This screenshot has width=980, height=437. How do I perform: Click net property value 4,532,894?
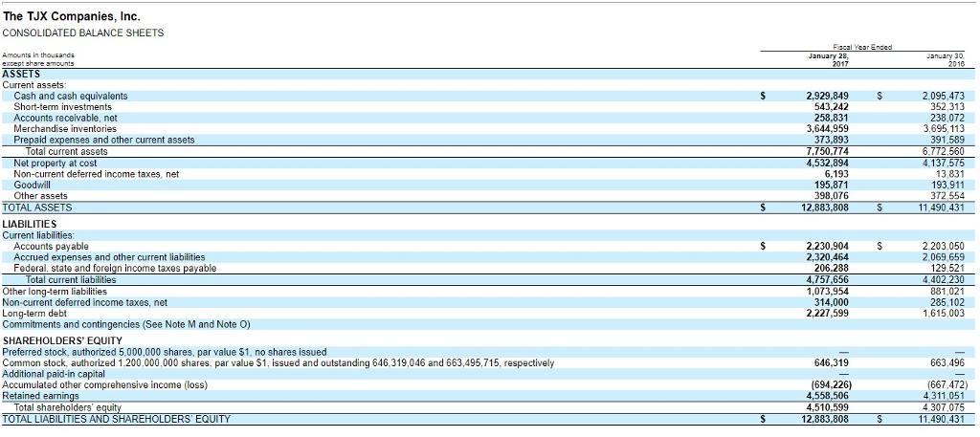(828, 164)
